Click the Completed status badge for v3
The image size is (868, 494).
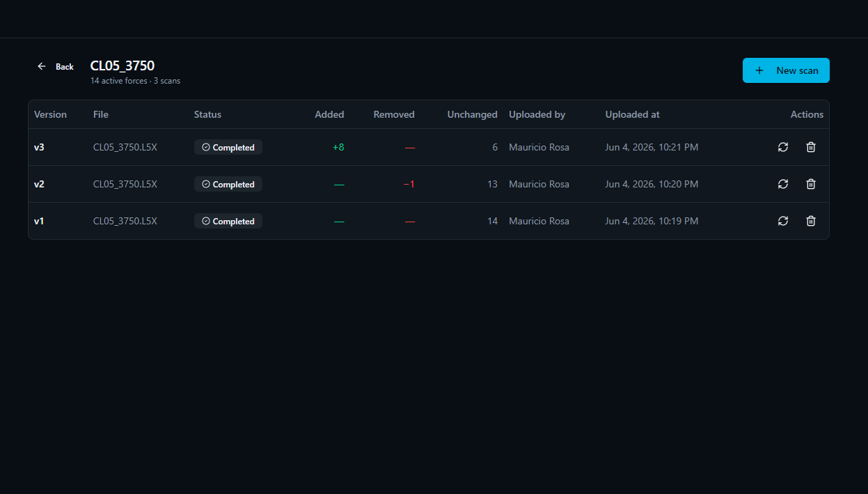click(x=228, y=147)
